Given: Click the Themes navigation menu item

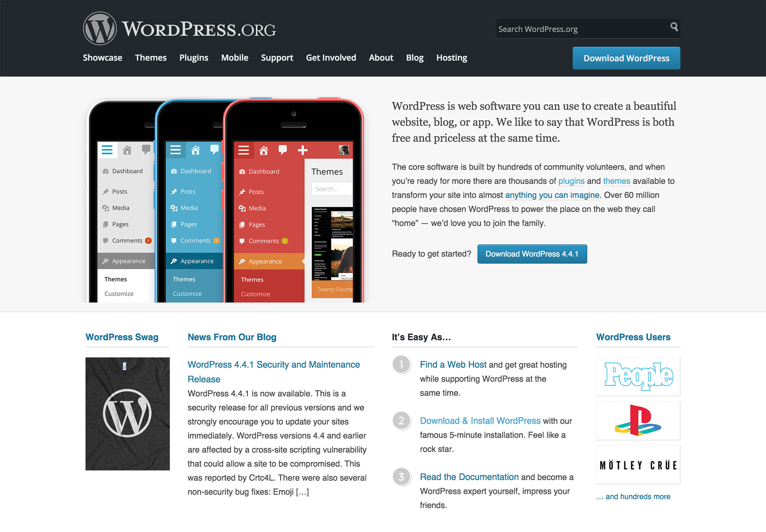Looking at the screenshot, I should [151, 57].
